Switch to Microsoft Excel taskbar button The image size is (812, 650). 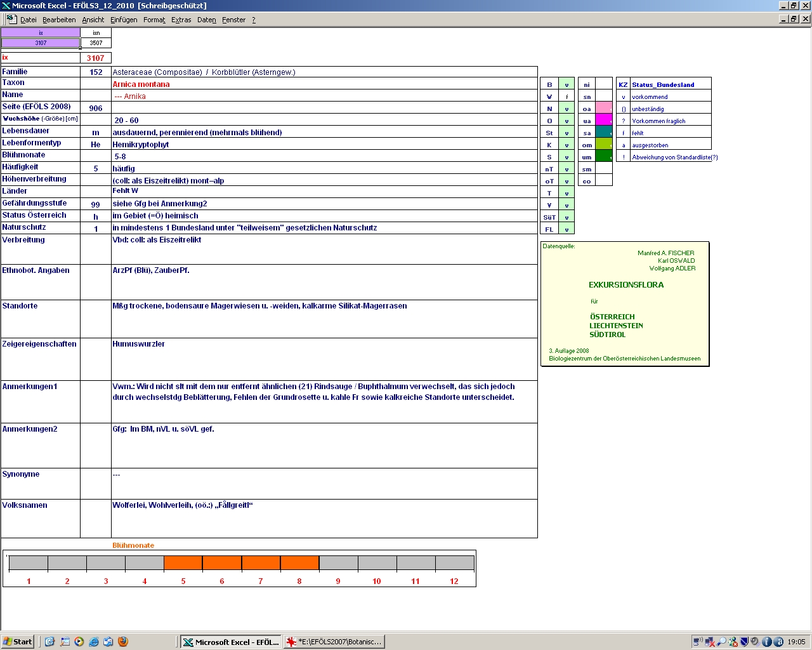pyautogui.click(x=231, y=642)
